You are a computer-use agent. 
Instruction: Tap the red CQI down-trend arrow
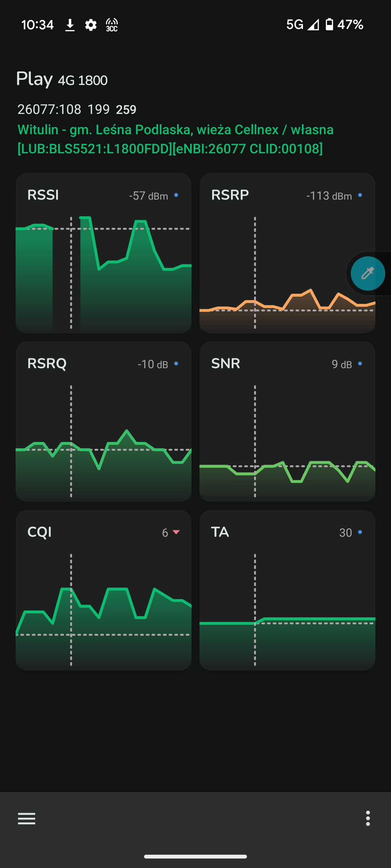pyautogui.click(x=176, y=532)
